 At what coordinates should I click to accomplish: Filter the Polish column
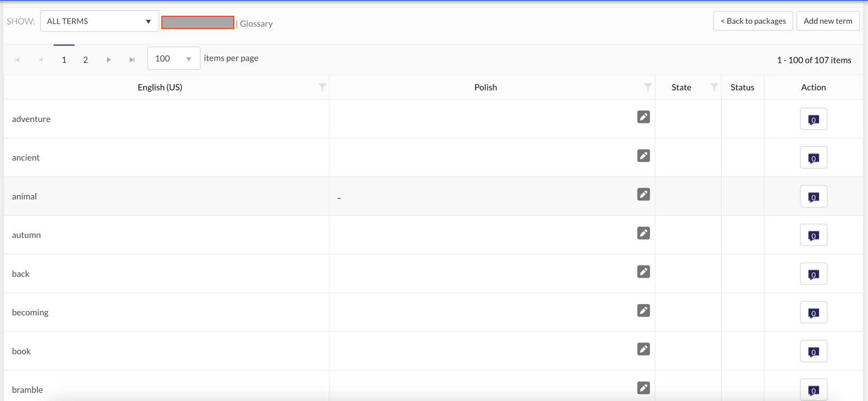[x=648, y=87]
